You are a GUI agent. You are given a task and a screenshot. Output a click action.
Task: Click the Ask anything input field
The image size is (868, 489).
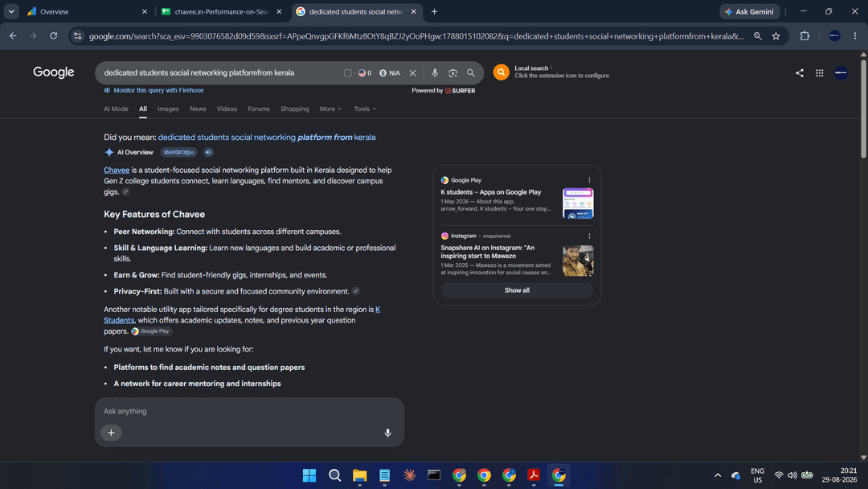point(249,412)
